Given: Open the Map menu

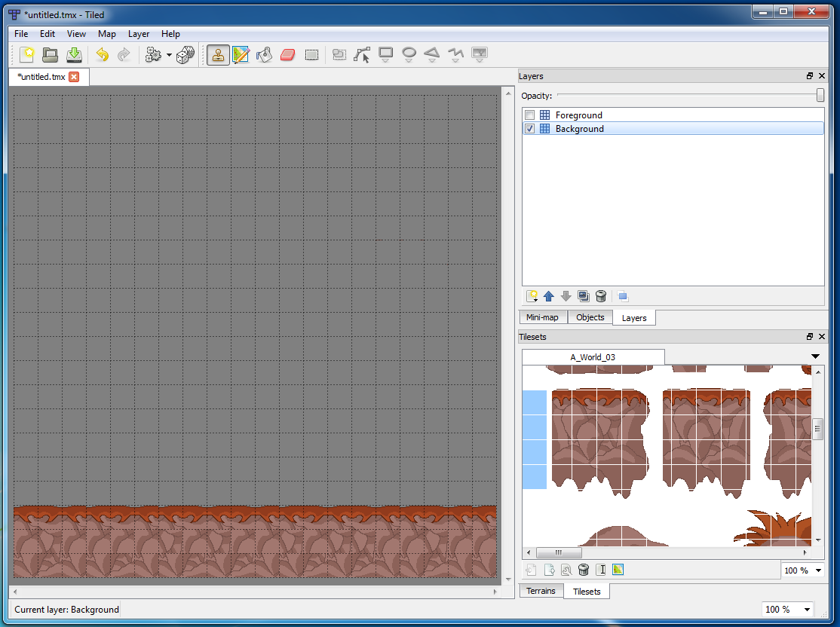Looking at the screenshot, I should coord(106,34).
